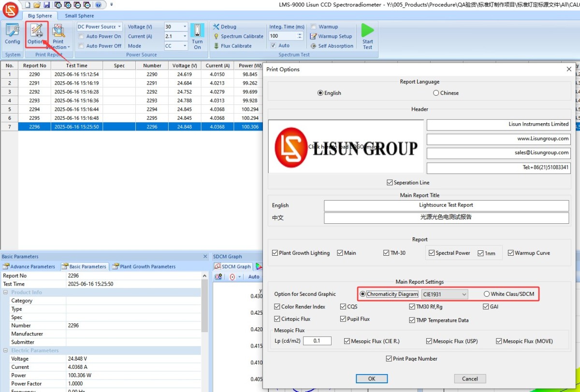Image resolution: width=580 pixels, height=392 pixels.
Task: Select English report language
Action: pos(329,93)
